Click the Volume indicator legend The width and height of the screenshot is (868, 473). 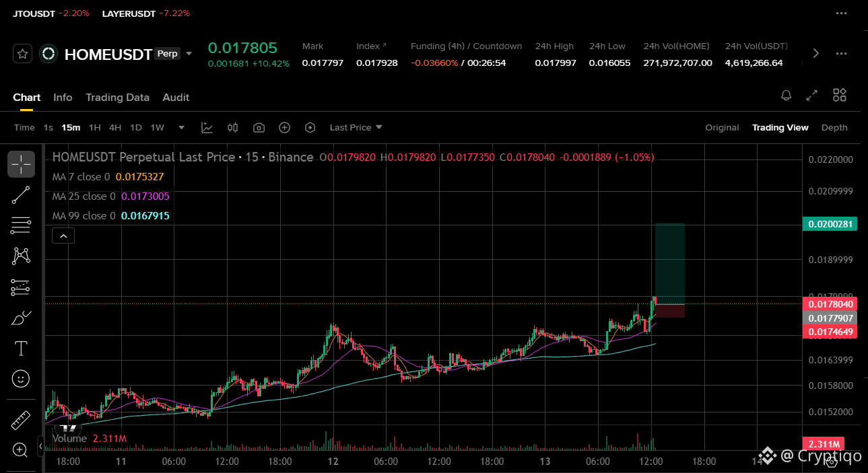(x=89, y=439)
